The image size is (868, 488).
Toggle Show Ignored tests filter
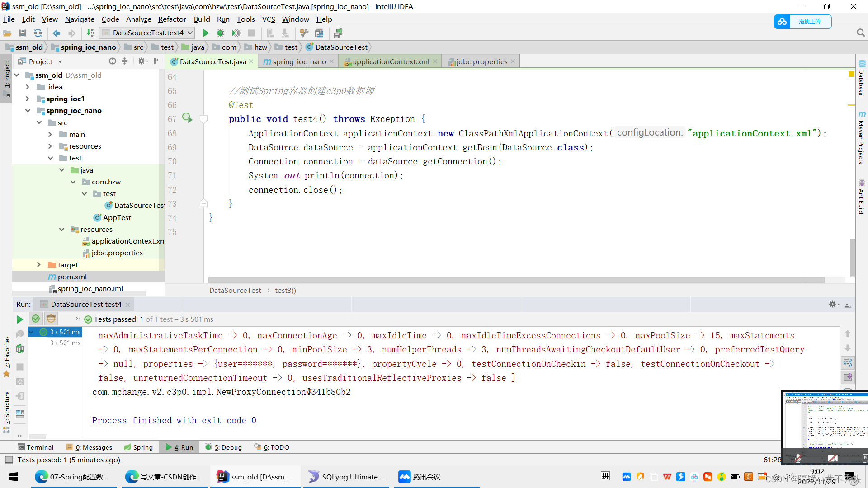(51, 319)
